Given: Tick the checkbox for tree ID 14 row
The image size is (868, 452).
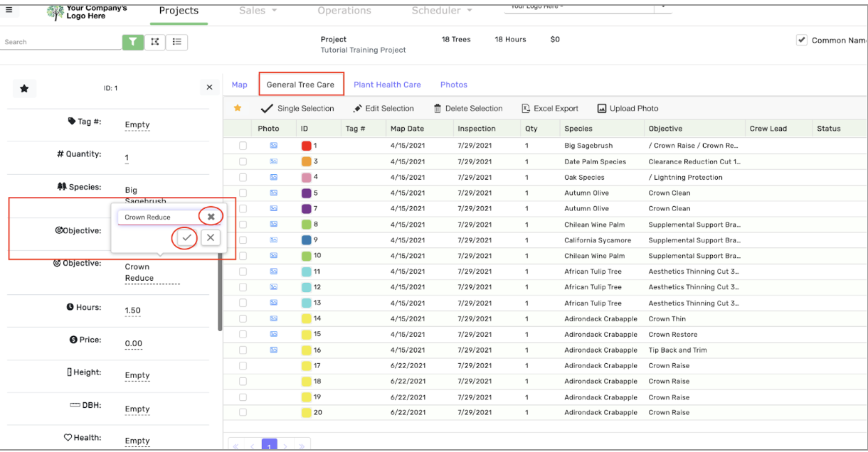Looking at the screenshot, I should click(243, 318).
